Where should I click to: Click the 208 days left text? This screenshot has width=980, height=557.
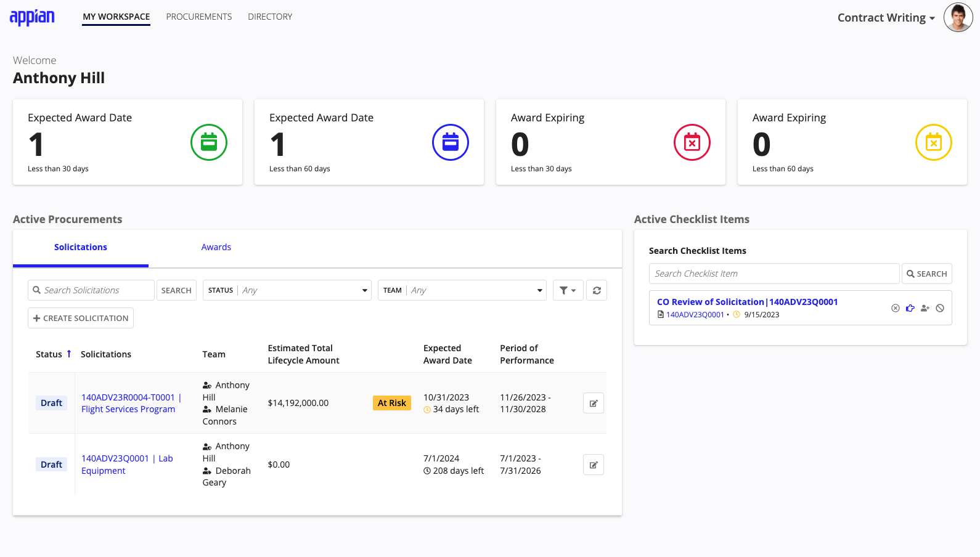click(x=459, y=471)
